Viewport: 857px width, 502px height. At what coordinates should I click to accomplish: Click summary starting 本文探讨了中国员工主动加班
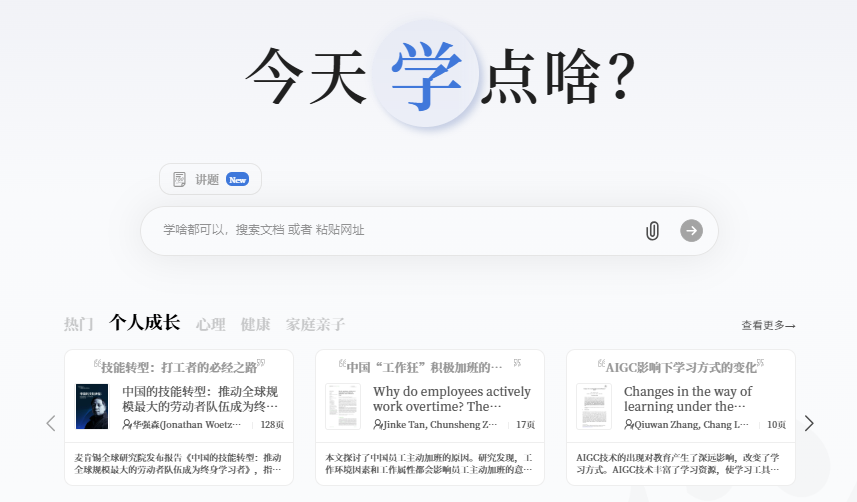click(x=429, y=464)
